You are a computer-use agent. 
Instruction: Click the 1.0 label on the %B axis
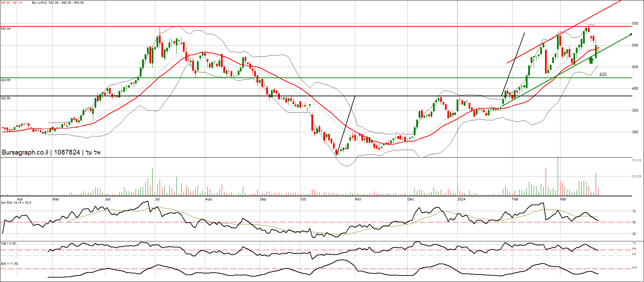click(634, 243)
